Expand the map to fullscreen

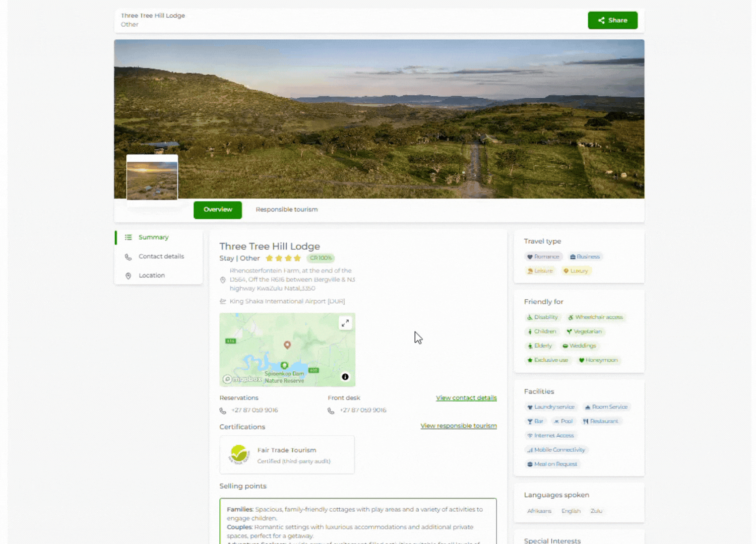pos(345,323)
